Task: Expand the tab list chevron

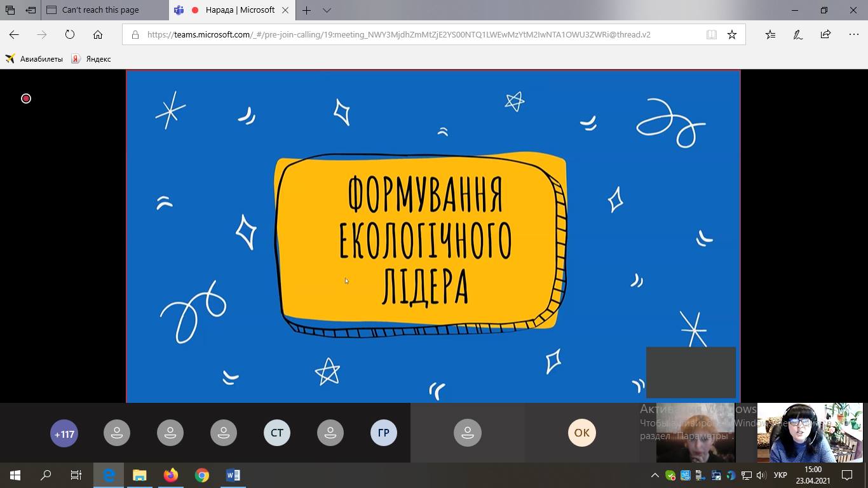Action: point(327,10)
